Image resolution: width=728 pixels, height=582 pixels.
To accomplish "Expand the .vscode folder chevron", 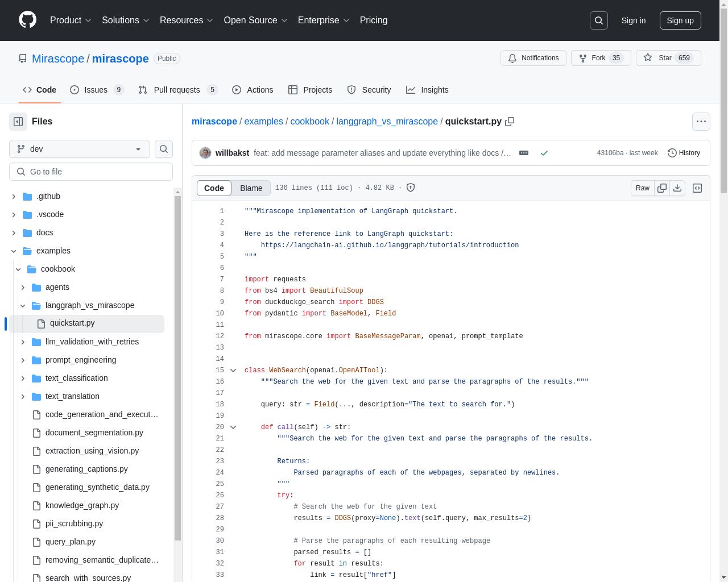I will coord(14,214).
